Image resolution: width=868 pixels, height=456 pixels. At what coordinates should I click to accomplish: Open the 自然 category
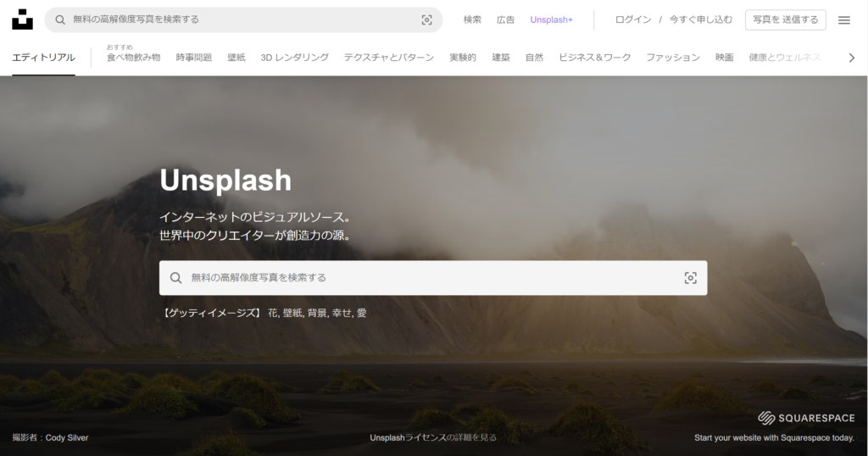click(x=534, y=58)
